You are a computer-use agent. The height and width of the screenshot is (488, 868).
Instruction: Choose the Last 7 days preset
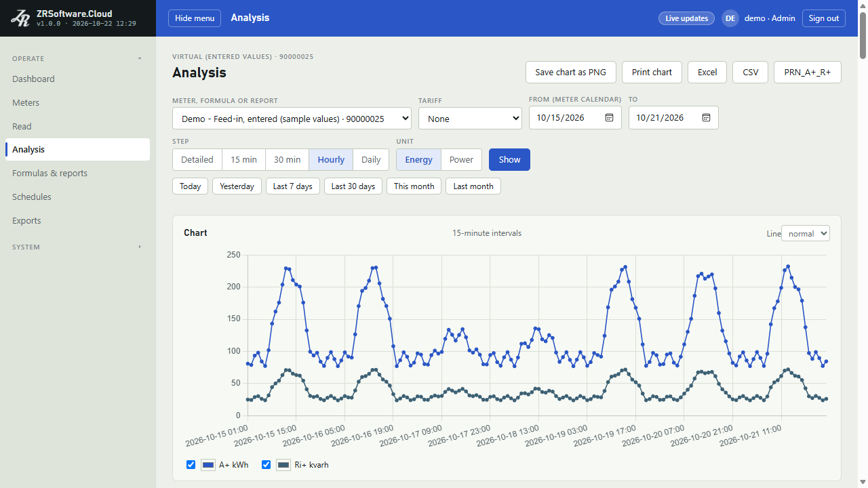293,186
